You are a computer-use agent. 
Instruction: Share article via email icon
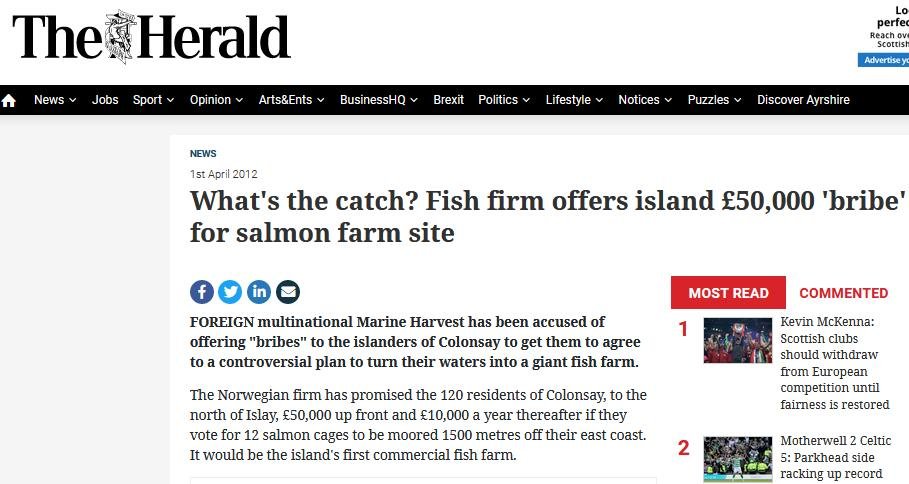click(x=288, y=292)
